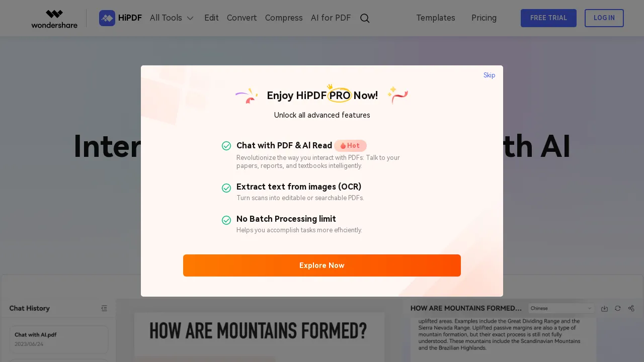Click the HiPDF logo icon
Screen dimensions: 644x362
pyautogui.click(x=107, y=18)
